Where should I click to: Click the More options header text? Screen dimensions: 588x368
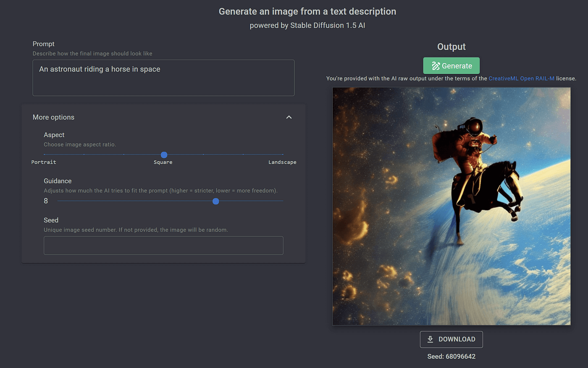(x=53, y=117)
